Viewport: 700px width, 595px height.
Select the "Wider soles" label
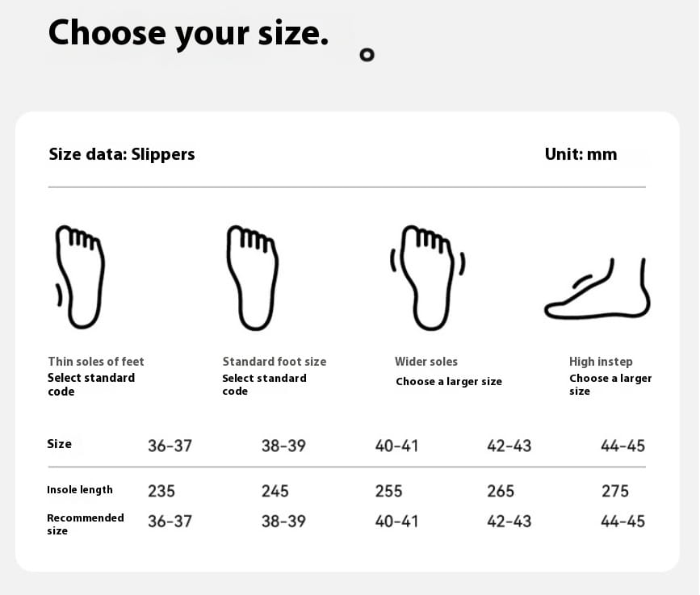click(426, 361)
